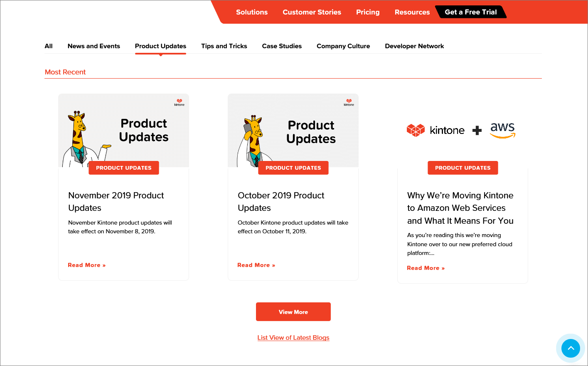Switch to the Tips and Tricks tab

pos(224,46)
